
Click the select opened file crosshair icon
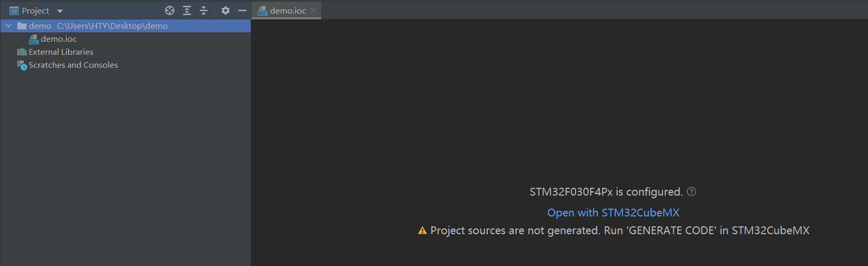point(170,10)
